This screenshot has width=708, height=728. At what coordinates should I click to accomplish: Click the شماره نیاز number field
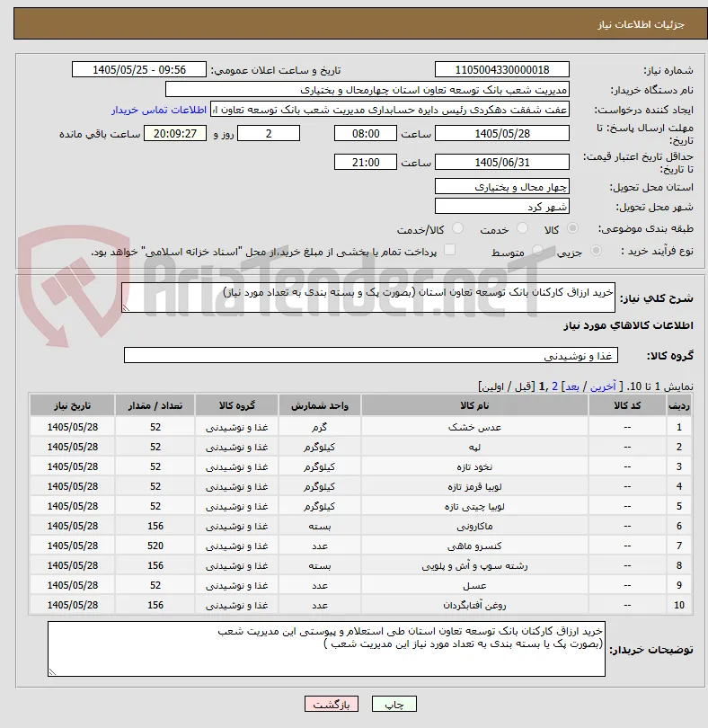coord(502,69)
